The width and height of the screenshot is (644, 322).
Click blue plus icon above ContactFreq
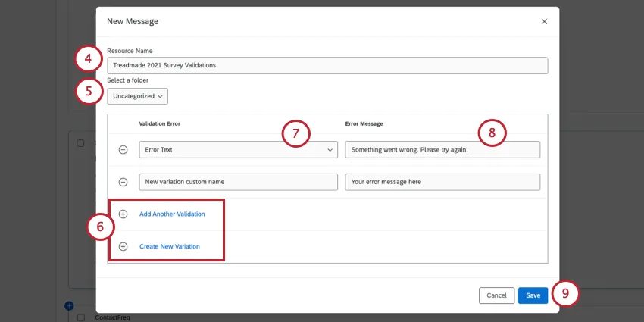click(69, 305)
